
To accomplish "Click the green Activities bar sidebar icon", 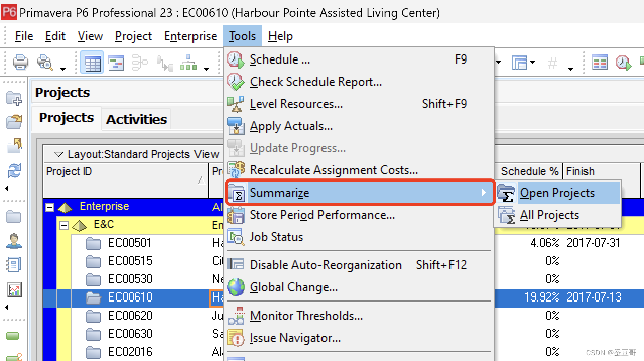I will click(13, 336).
